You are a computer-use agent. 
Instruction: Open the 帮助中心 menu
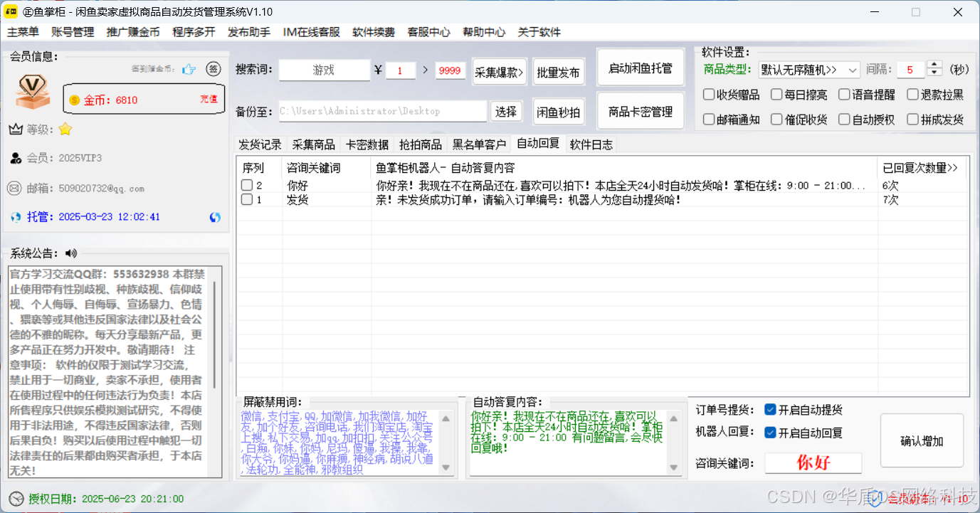click(x=484, y=32)
